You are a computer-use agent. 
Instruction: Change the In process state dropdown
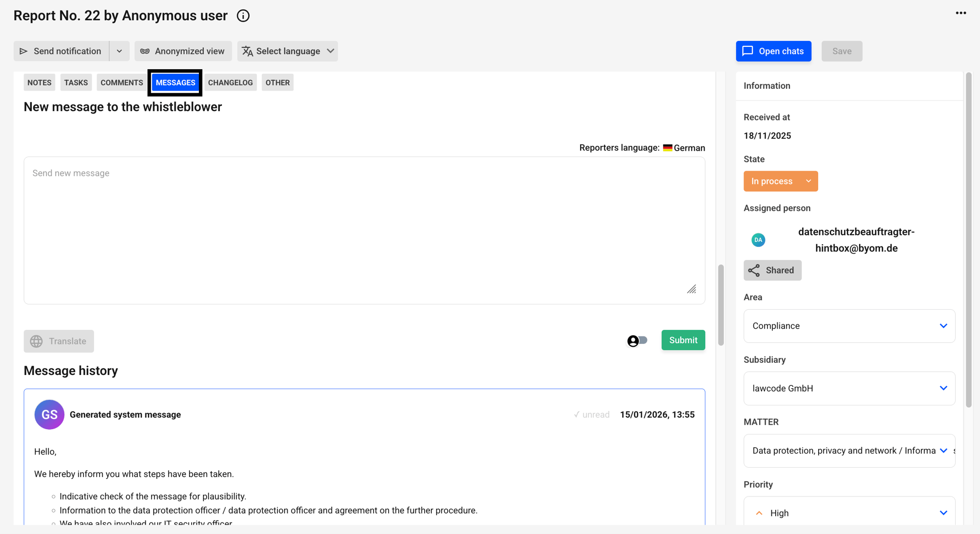point(781,181)
